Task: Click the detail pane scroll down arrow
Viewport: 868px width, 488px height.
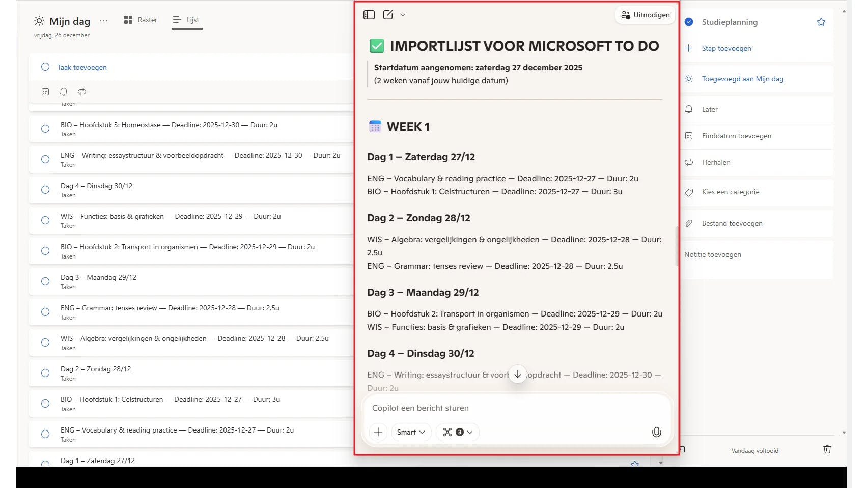Action: point(844,433)
